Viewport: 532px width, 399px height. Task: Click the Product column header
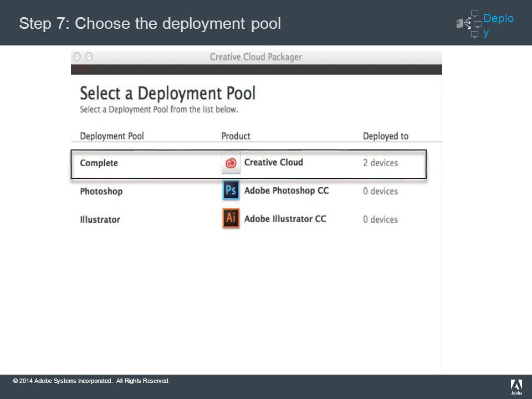(x=236, y=136)
